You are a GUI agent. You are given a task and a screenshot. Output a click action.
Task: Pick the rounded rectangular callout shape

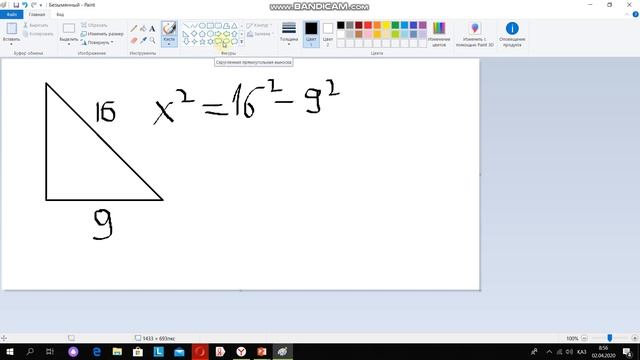218,41
